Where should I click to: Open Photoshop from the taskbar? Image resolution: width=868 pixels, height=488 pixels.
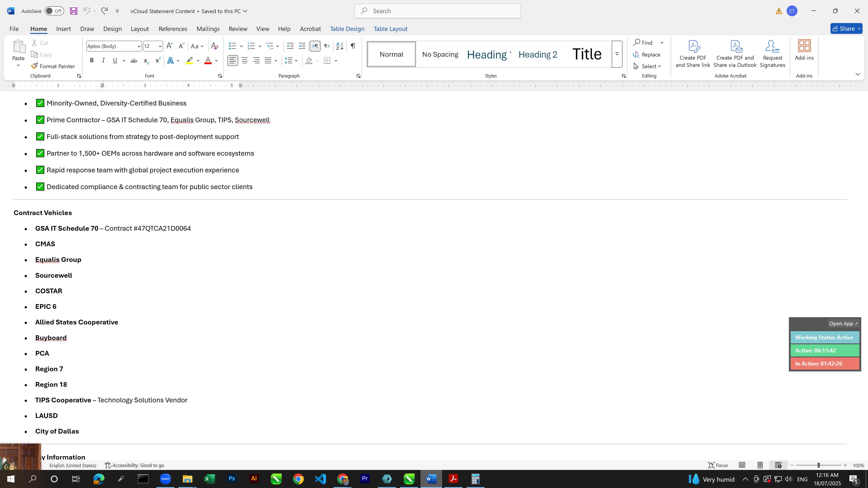coord(232,479)
